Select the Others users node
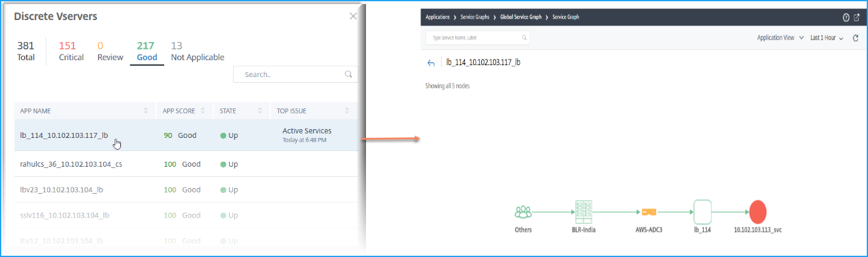Viewport: 868px width, 257px height. tap(523, 213)
